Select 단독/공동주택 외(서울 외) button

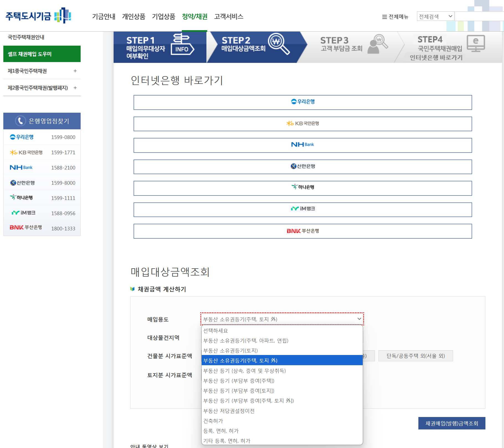(416, 356)
